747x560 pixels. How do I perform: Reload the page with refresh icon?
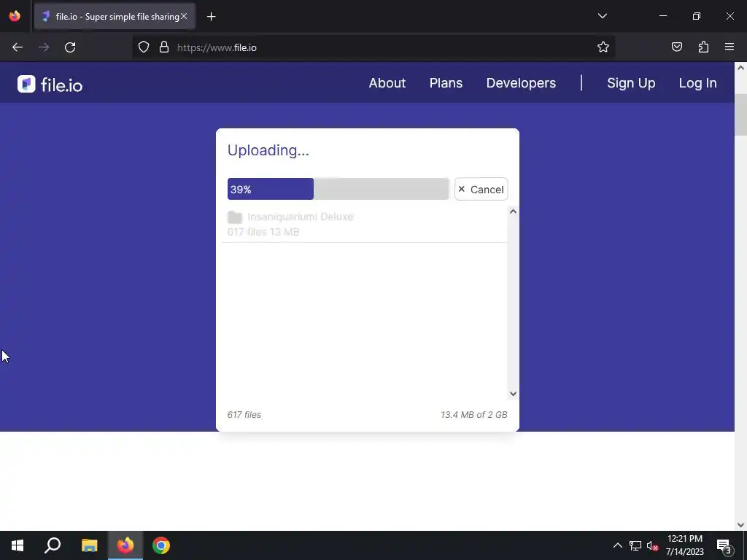coord(70,47)
